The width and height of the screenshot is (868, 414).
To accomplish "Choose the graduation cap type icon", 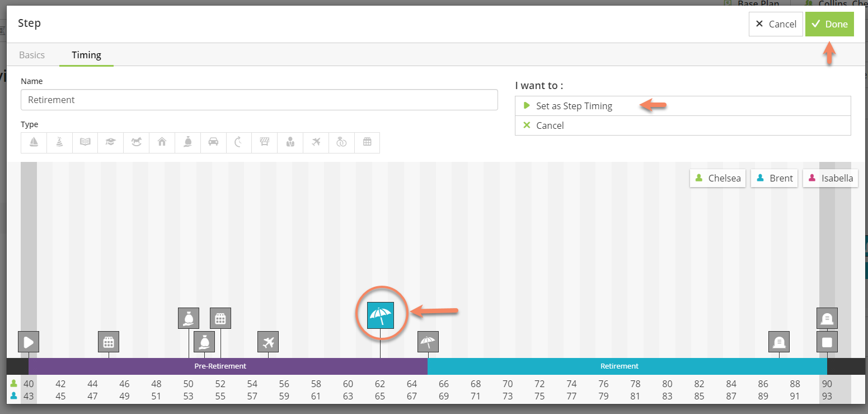I will pos(110,142).
